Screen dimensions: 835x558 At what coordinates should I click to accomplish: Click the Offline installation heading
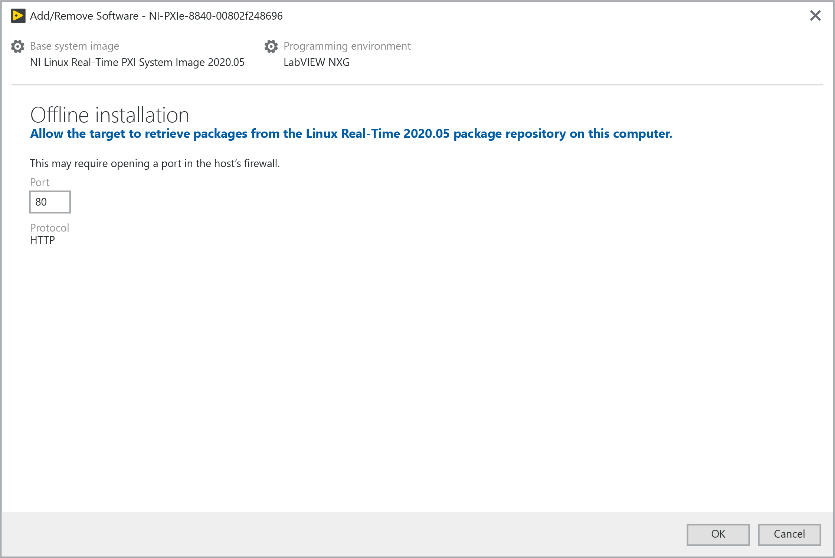pyautogui.click(x=109, y=114)
